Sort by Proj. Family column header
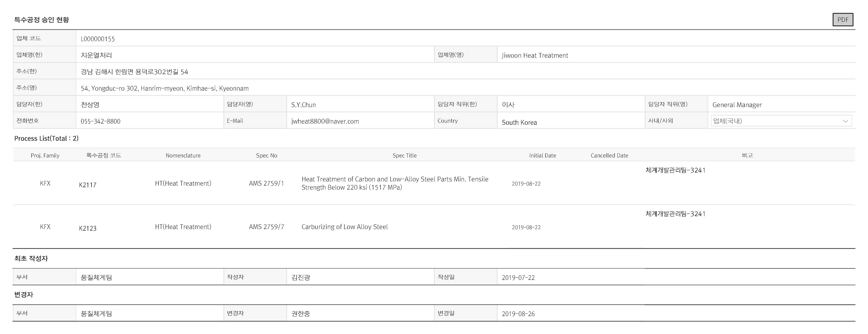This screenshot has width=868, height=334. (x=45, y=155)
